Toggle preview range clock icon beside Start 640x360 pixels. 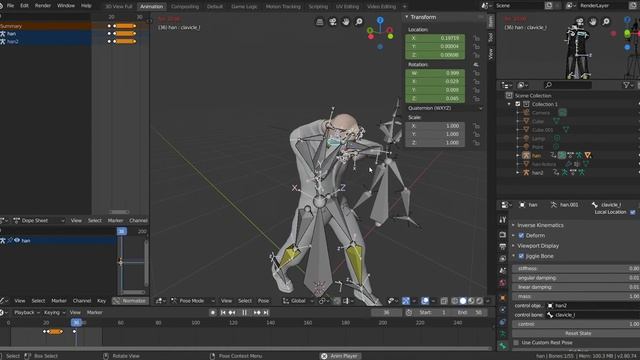tap(409, 312)
